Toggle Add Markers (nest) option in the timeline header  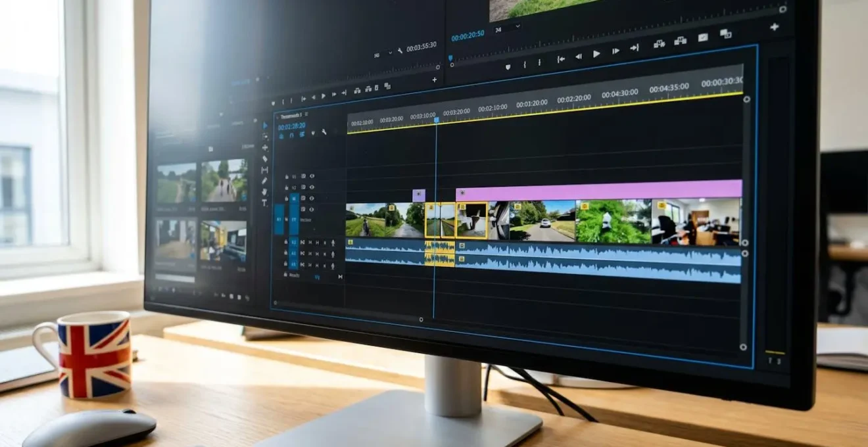(281, 136)
